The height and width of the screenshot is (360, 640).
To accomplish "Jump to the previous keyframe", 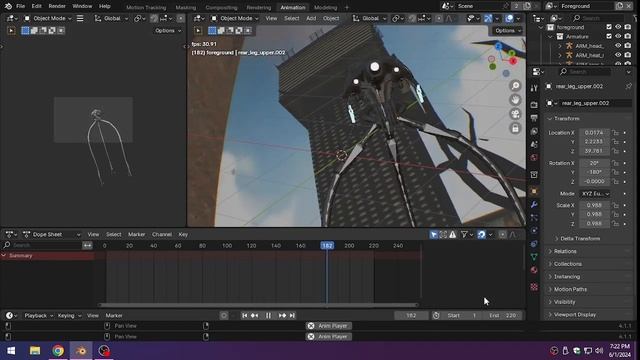I will coord(255,316).
